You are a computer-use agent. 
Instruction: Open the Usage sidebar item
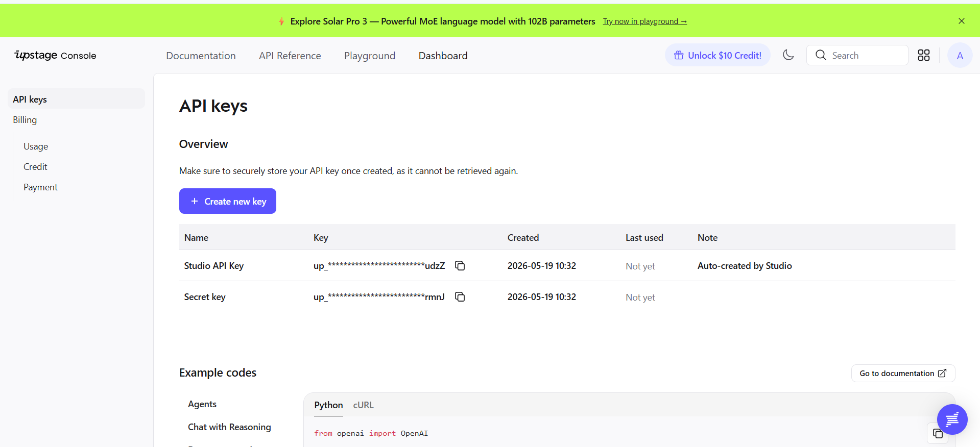click(36, 146)
